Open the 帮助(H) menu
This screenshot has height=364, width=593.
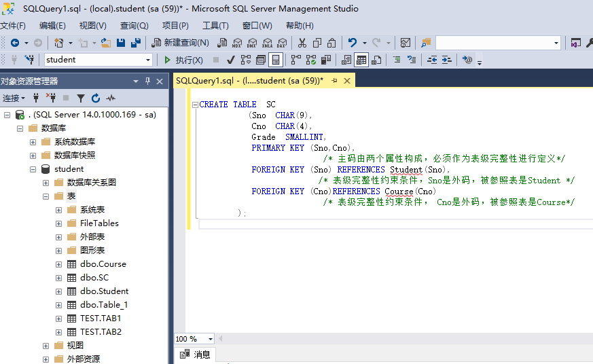tap(300, 26)
